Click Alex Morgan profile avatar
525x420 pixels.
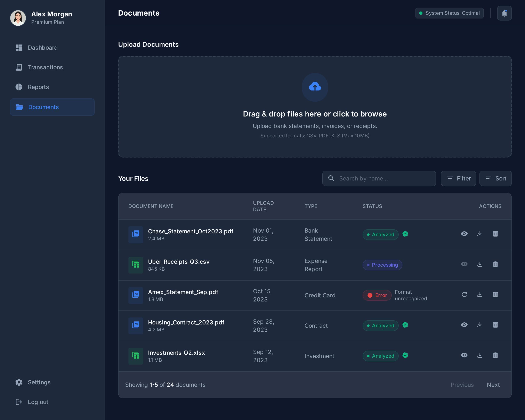click(18, 18)
